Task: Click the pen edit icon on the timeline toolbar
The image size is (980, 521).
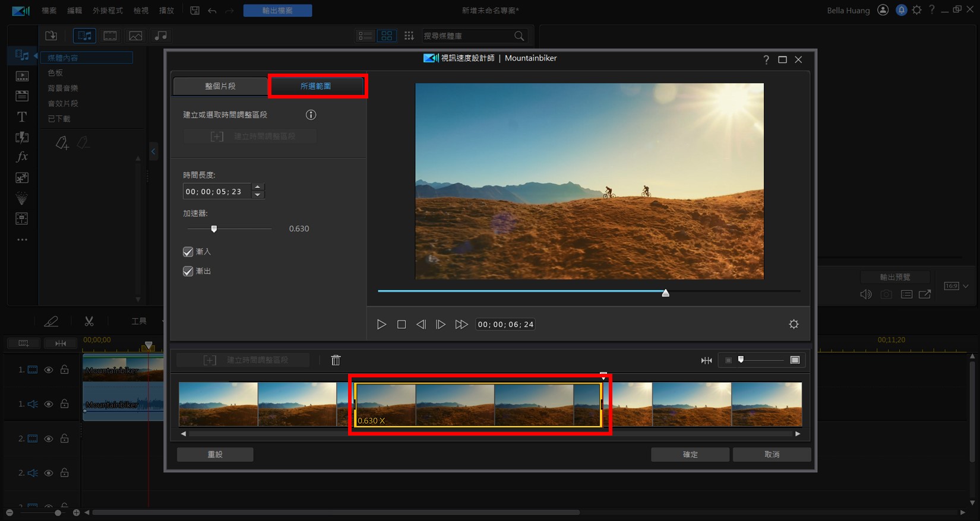Action: click(52, 321)
